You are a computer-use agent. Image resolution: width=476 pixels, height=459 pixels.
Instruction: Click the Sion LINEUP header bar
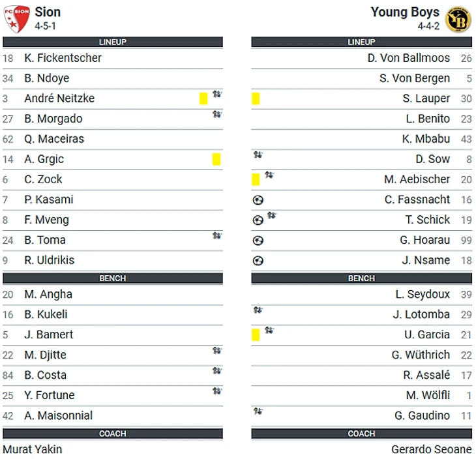[113, 42]
